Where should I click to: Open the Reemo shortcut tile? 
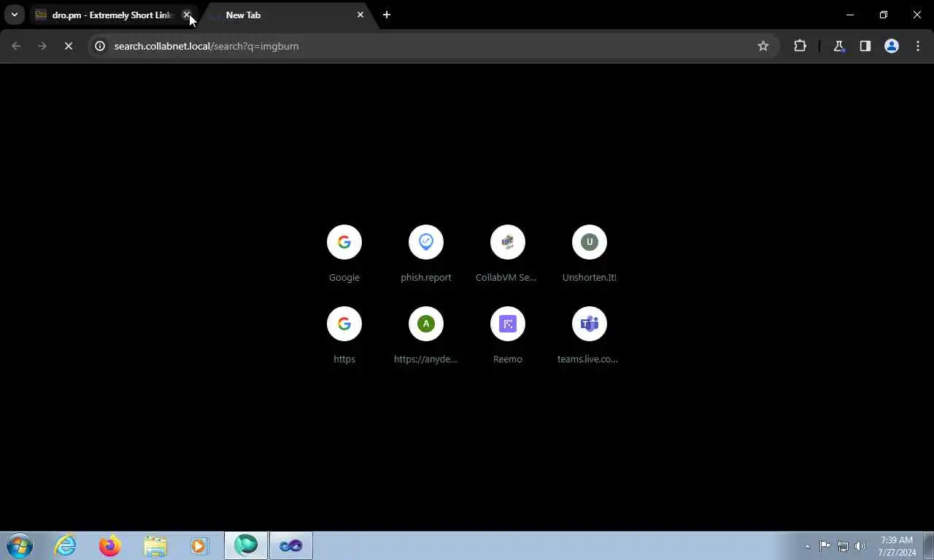point(508,324)
